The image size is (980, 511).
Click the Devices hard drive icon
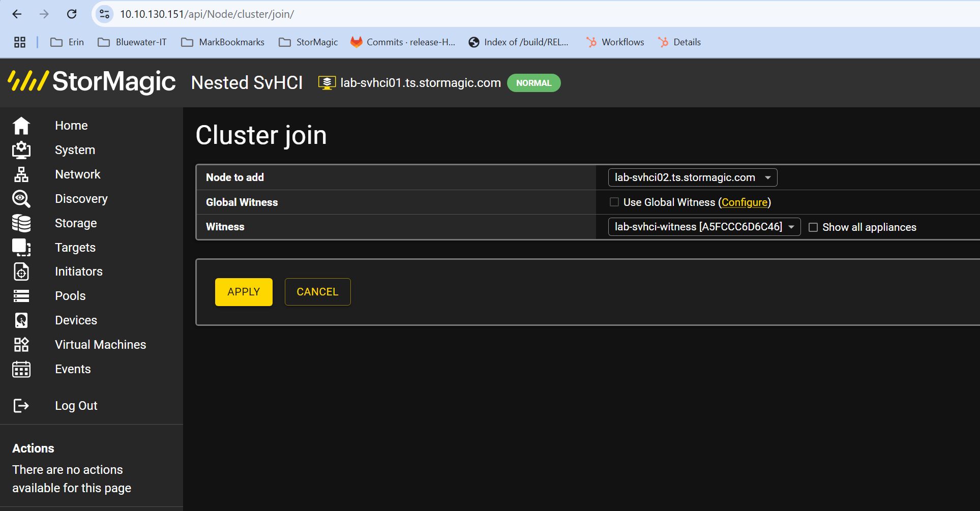click(21, 320)
